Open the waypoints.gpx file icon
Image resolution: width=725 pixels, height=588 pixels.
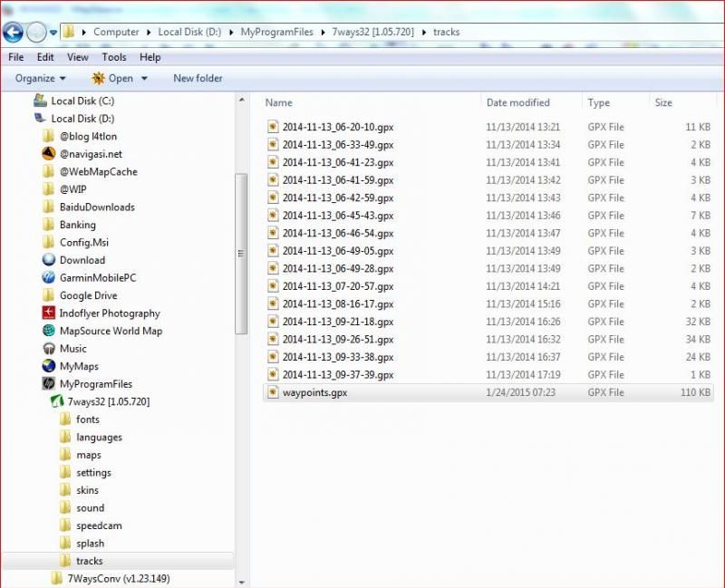point(274,392)
